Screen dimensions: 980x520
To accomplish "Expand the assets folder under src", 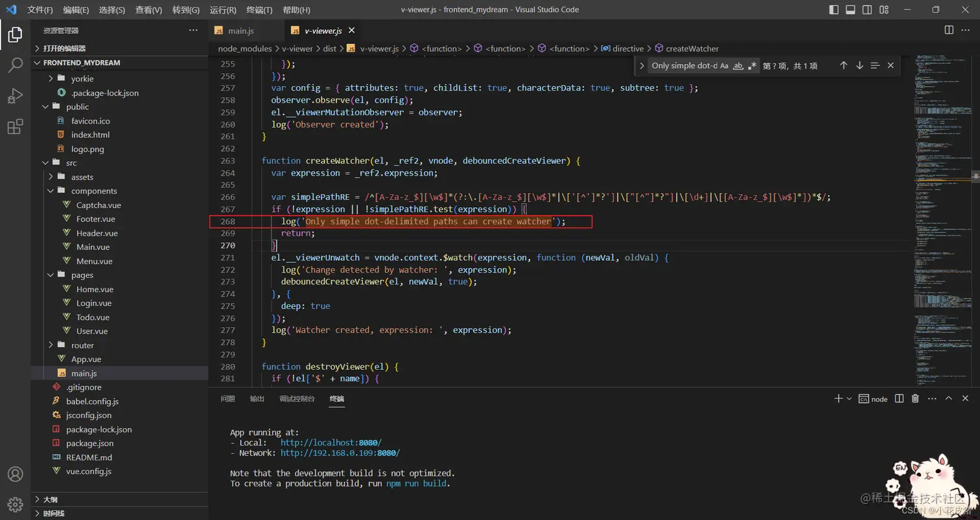I will 82,177.
